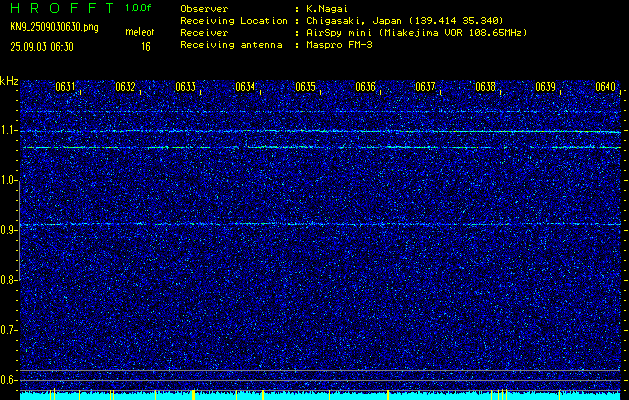Image resolution: width=629 pixels, height=400 pixels.
Task: Click the 0636 time label
Action: [x=365, y=87]
